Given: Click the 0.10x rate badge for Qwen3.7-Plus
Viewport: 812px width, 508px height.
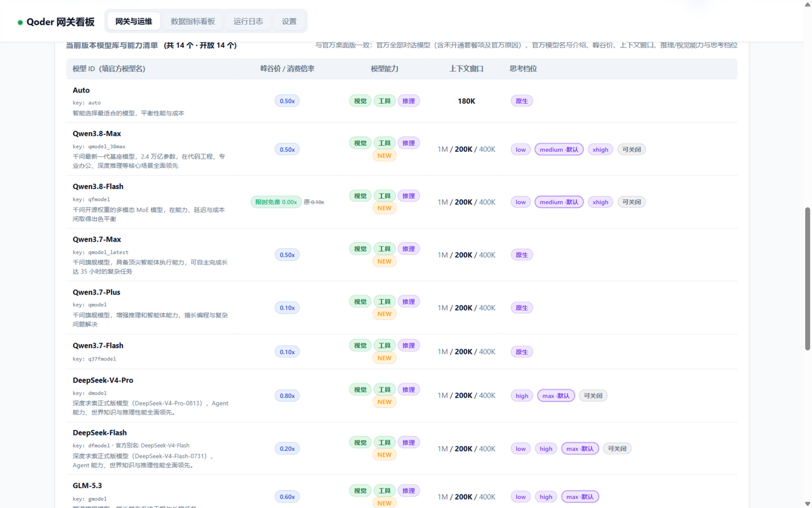Looking at the screenshot, I should [x=287, y=308].
